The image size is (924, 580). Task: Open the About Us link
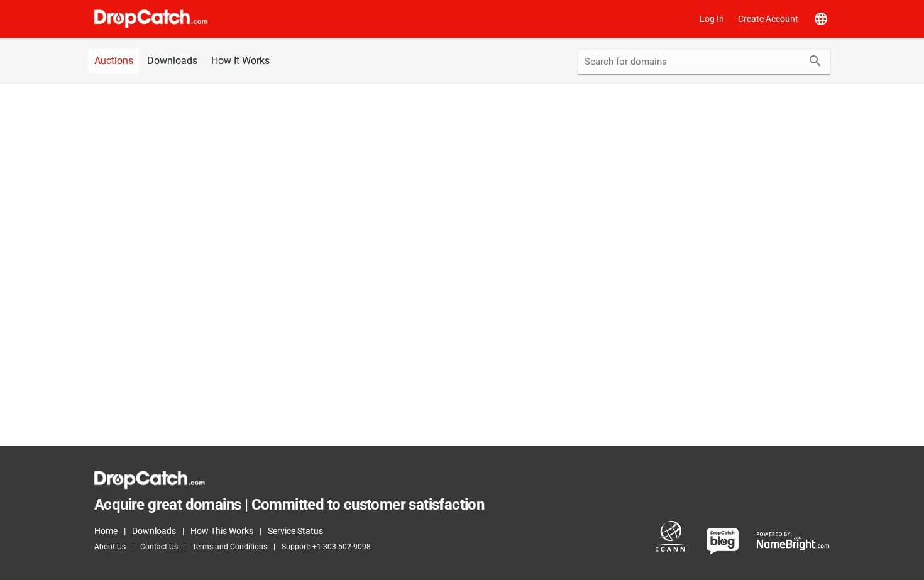pyautogui.click(x=110, y=547)
